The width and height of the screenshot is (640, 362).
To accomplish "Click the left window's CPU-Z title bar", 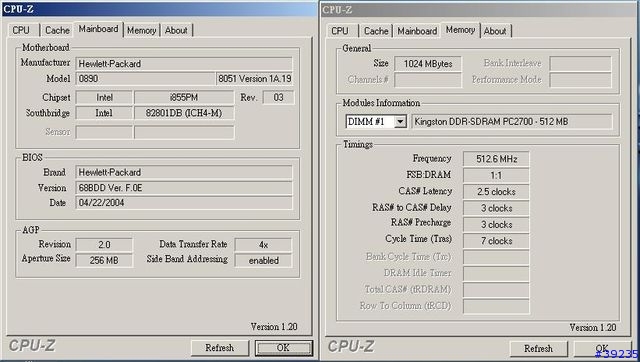I will (159, 9).
